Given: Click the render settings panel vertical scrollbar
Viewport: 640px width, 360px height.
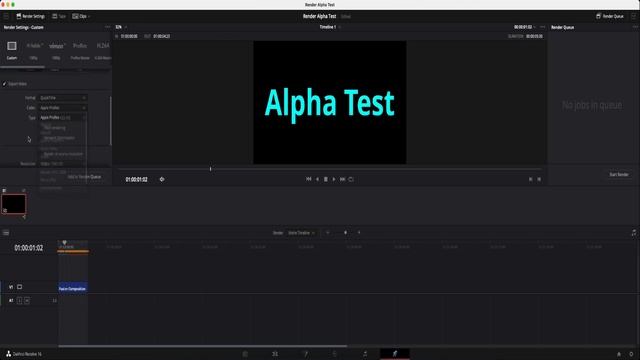Looking at the screenshot, I should 111,120.
